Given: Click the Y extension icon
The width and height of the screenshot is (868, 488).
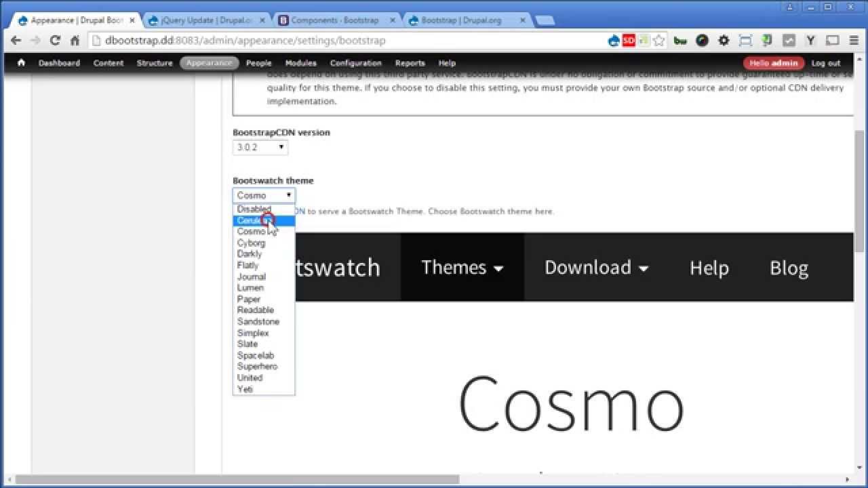Looking at the screenshot, I should coord(810,41).
